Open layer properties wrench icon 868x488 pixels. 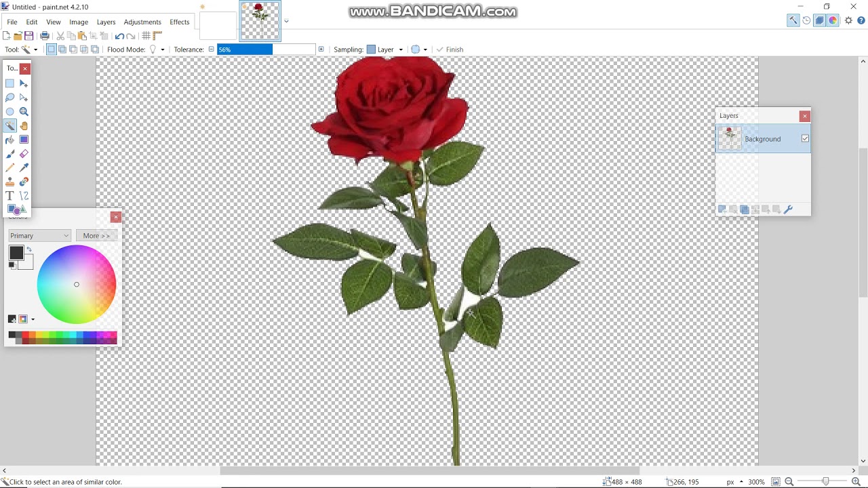click(x=788, y=210)
